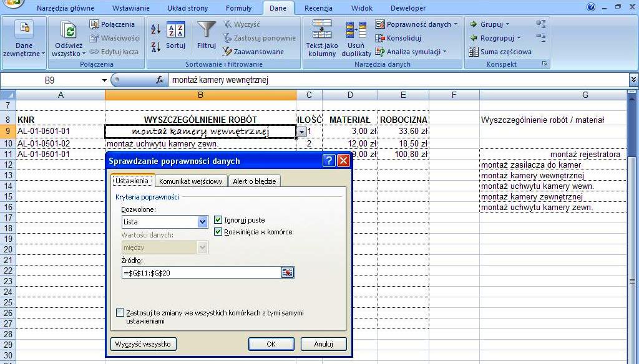Open Poprawność danych dropdown arrow

click(x=456, y=24)
